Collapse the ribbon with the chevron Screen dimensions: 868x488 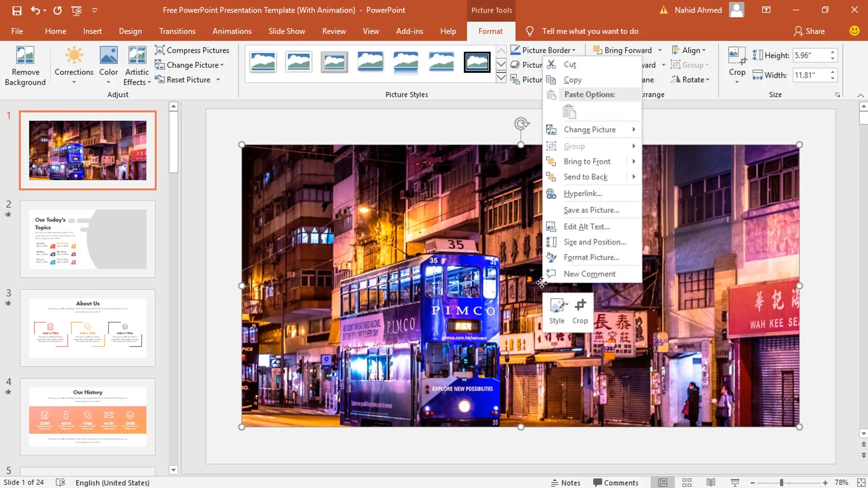860,95
